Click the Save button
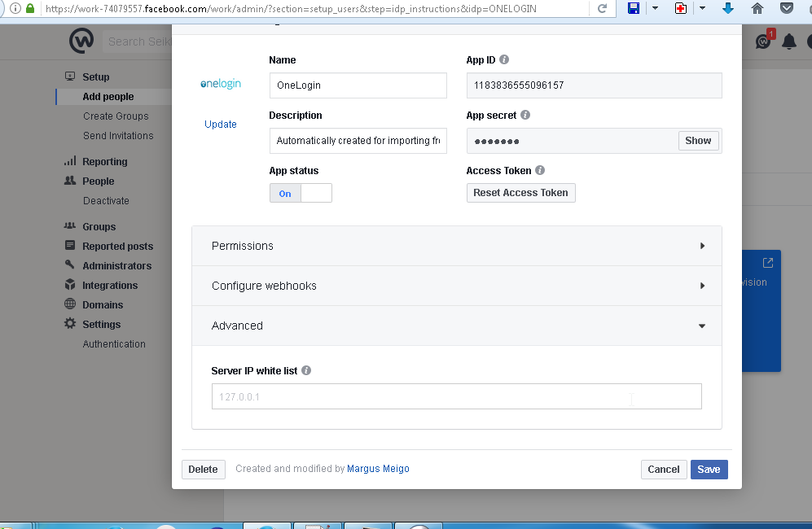This screenshot has width=812, height=529. (x=709, y=470)
